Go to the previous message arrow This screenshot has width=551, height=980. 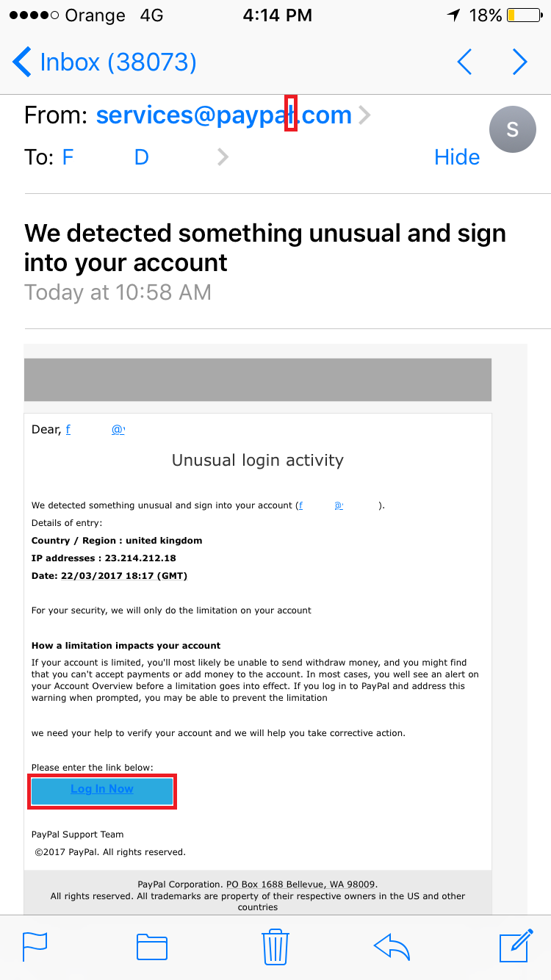click(x=464, y=62)
